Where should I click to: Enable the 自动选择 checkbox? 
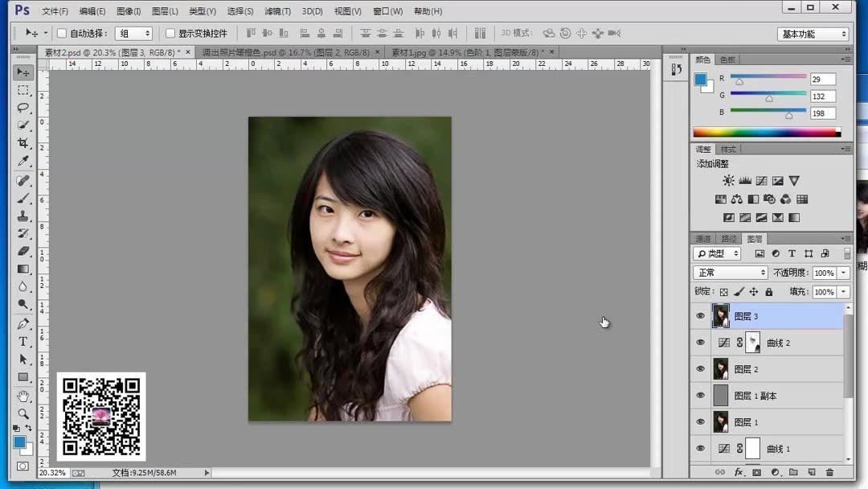[x=61, y=33]
